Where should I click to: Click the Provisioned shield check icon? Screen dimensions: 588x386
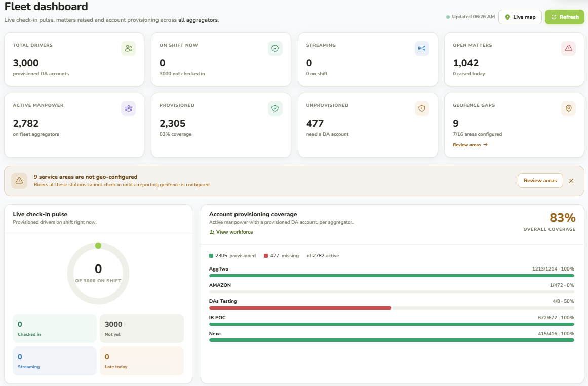[x=275, y=109]
